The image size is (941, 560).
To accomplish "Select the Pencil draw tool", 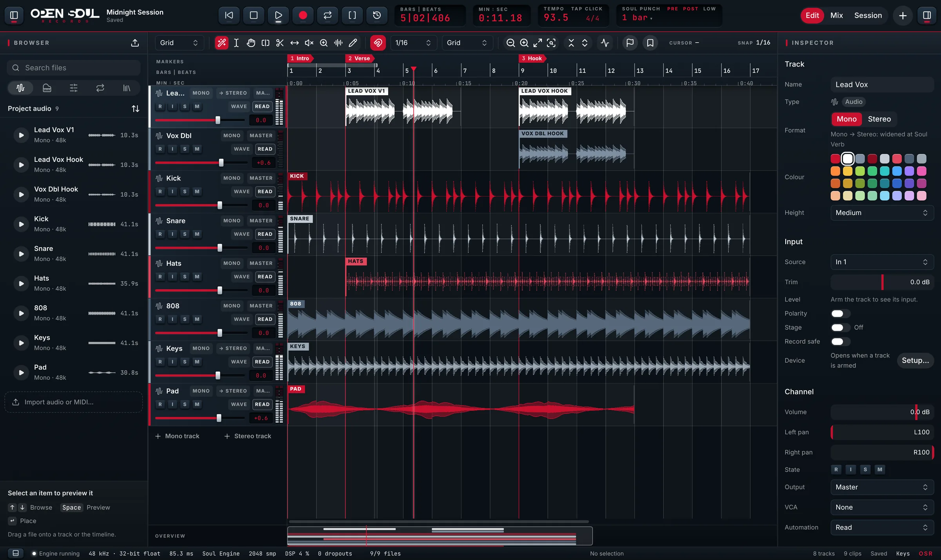I will tap(353, 43).
